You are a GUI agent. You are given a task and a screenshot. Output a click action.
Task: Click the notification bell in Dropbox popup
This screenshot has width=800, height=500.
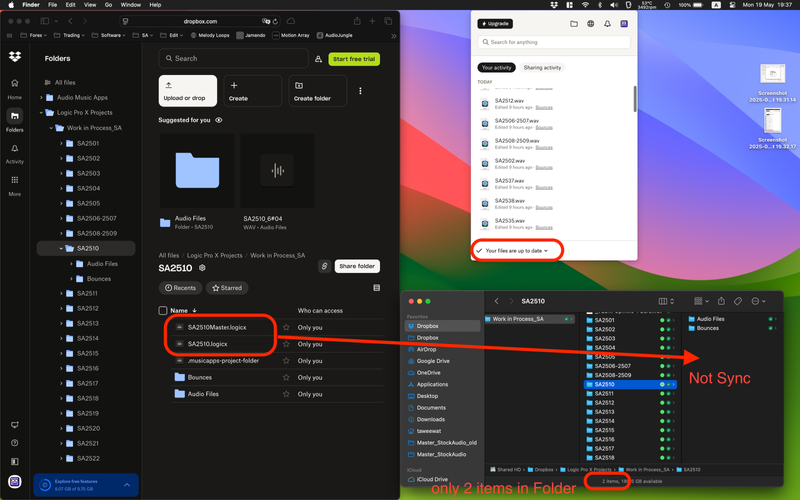coord(607,23)
